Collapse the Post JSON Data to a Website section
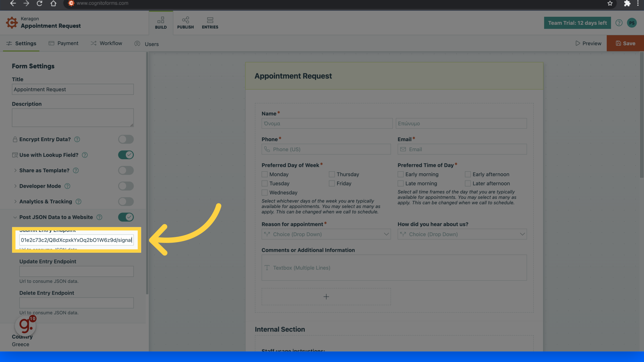The height and width of the screenshot is (362, 644). [x=15, y=217]
